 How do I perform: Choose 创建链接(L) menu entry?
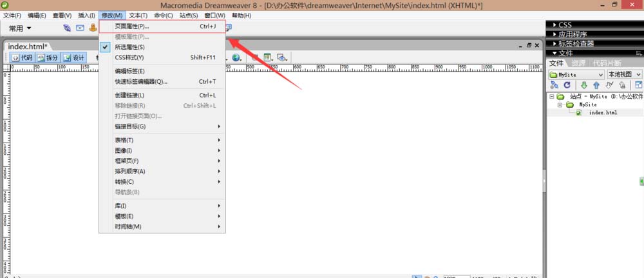click(162, 95)
